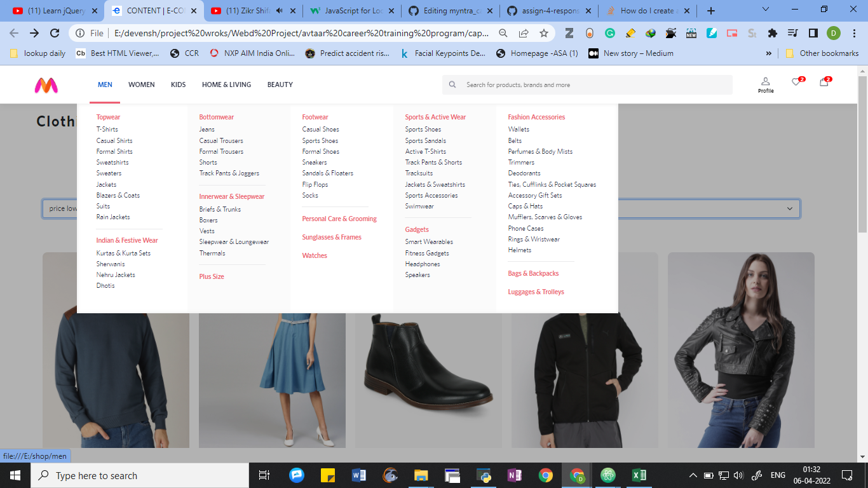The height and width of the screenshot is (488, 868).
Task: Open hidden bookmarks via the double-chevron
Action: pos(769,53)
